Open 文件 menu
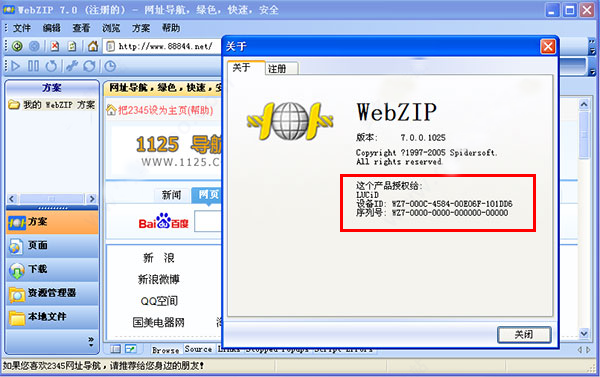600x377 pixels. (x=22, y=28)
